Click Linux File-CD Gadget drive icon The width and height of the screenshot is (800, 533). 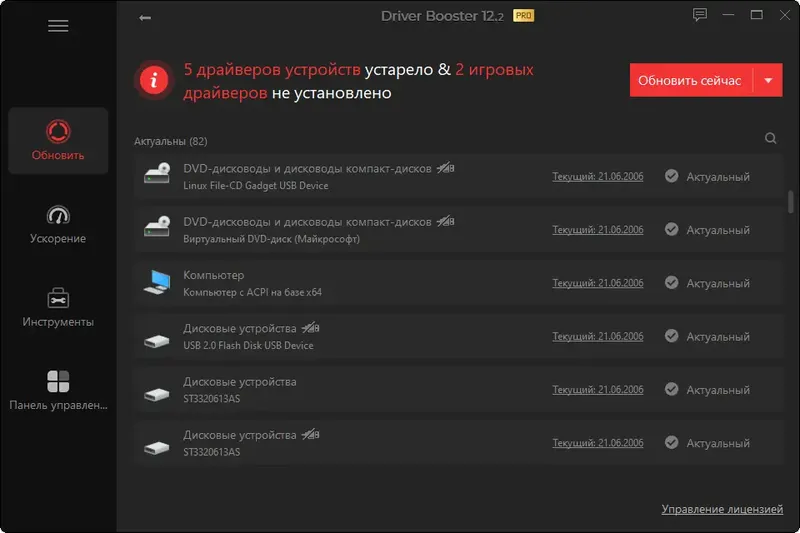tap(157, 173)
